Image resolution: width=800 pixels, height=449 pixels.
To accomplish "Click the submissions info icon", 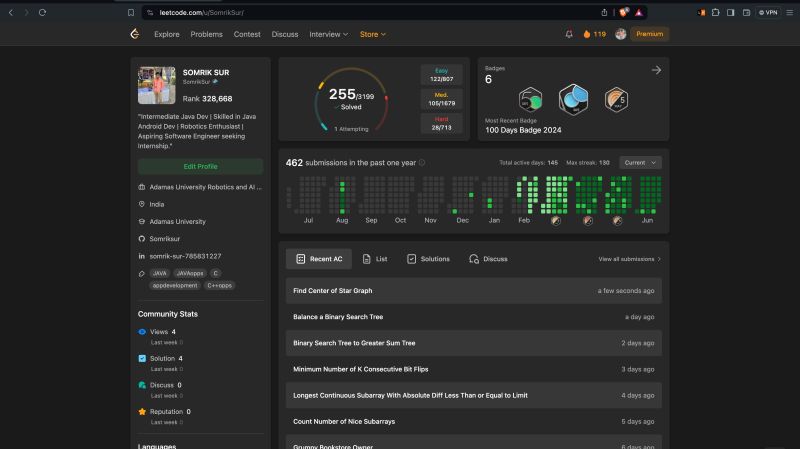I will (x=422, y=163).
